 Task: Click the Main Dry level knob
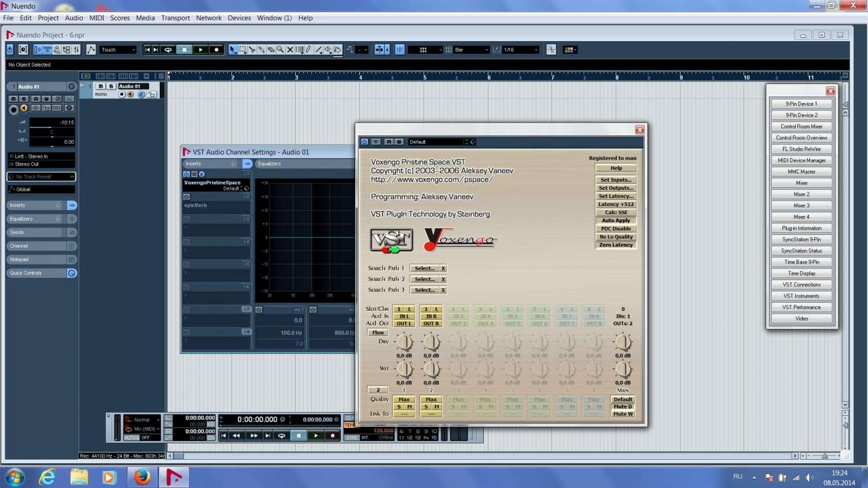pos(623,342)
